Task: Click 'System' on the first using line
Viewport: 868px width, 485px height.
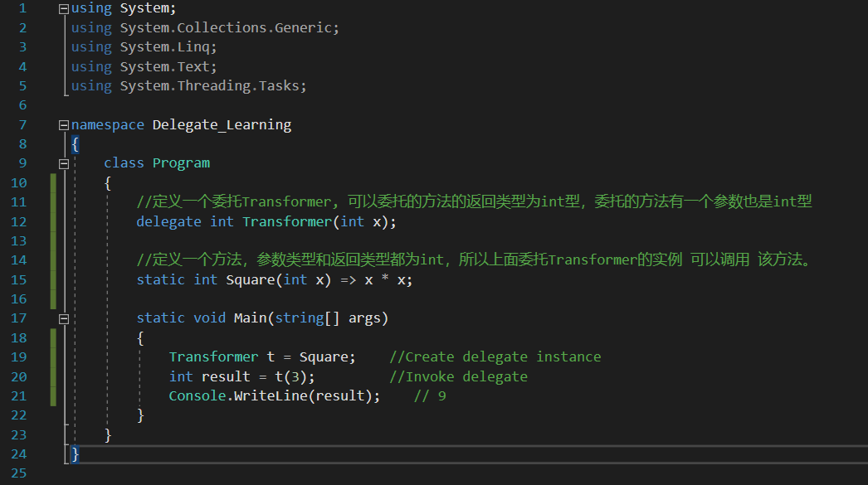Action: pyautogui.click(x=145, y=8)
